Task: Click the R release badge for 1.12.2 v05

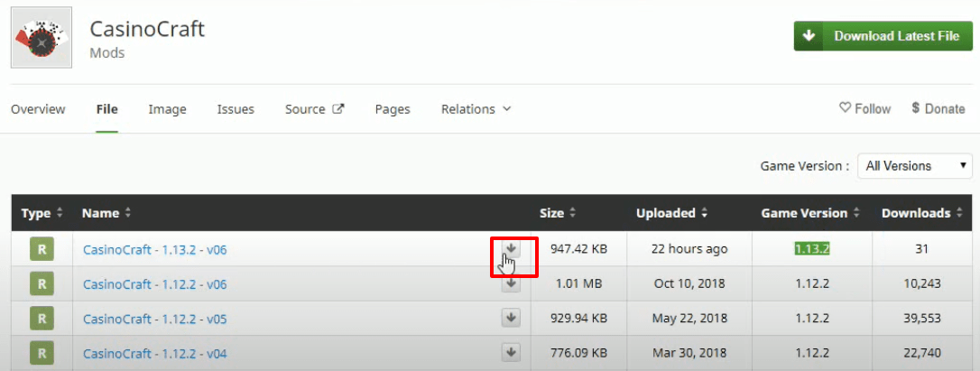Action: pos(42,318)
